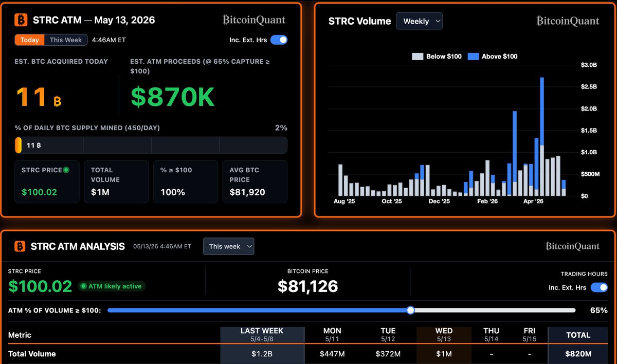Click the Bitcoin price $81,126 value
The height and width of the screenshot is (364, 617).
click(308, 286)
